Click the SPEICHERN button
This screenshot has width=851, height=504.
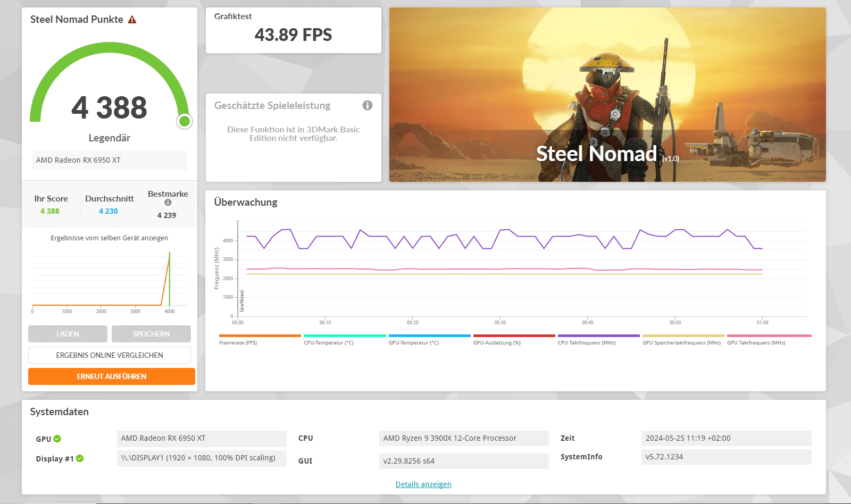[151, 334]
